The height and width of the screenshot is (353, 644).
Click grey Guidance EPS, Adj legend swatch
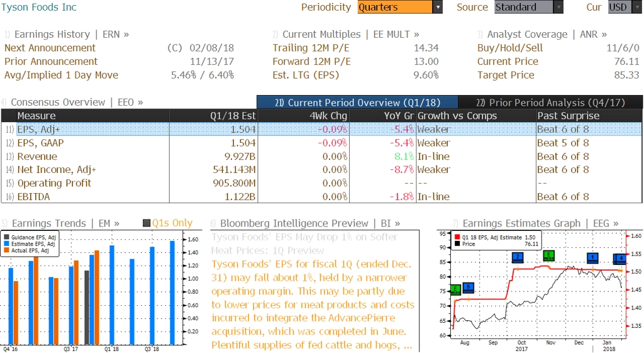tap(6, 237)
